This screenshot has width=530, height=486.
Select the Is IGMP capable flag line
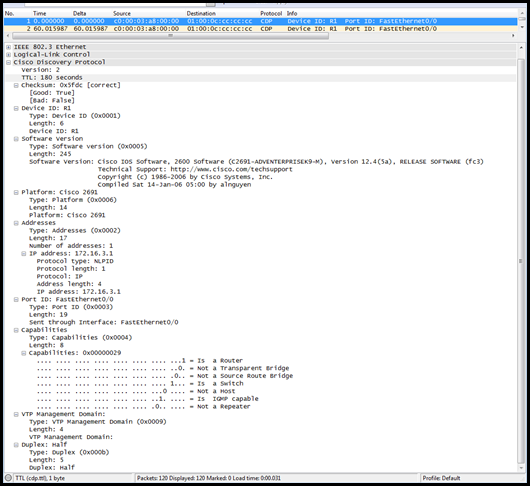coord(147,399)
